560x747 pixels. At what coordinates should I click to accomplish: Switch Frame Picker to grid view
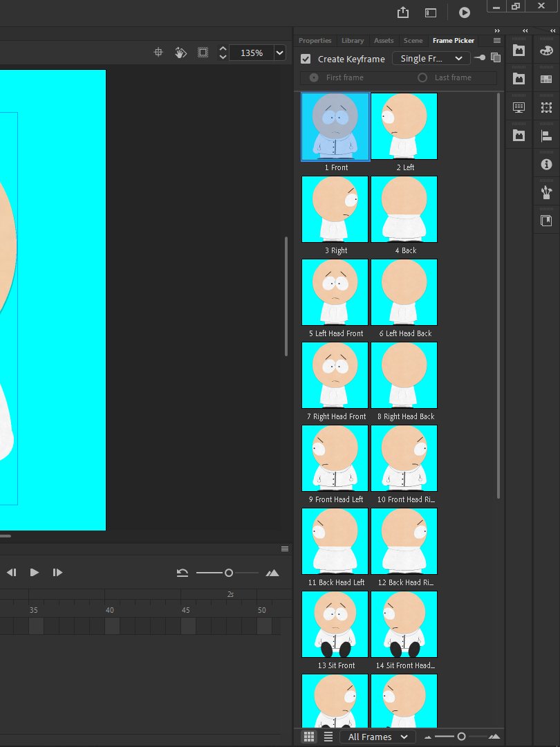309,737
